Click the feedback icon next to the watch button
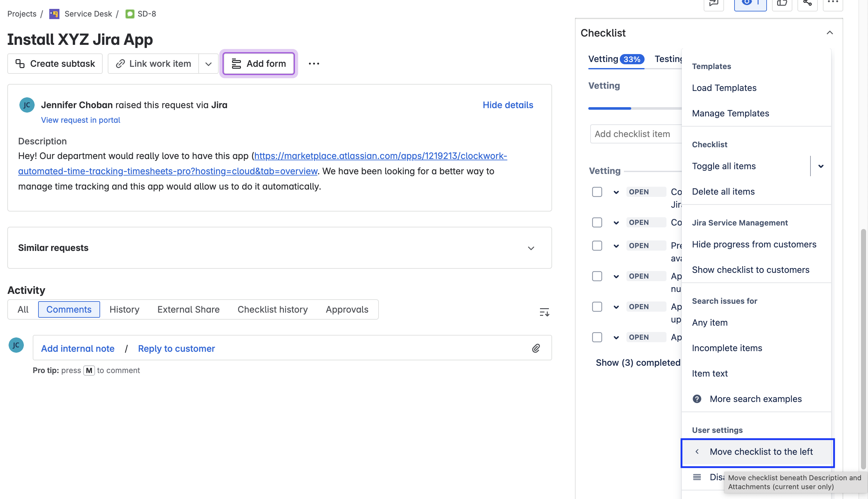Viewport: 868px width, 499px height. [x=714, y=3]
